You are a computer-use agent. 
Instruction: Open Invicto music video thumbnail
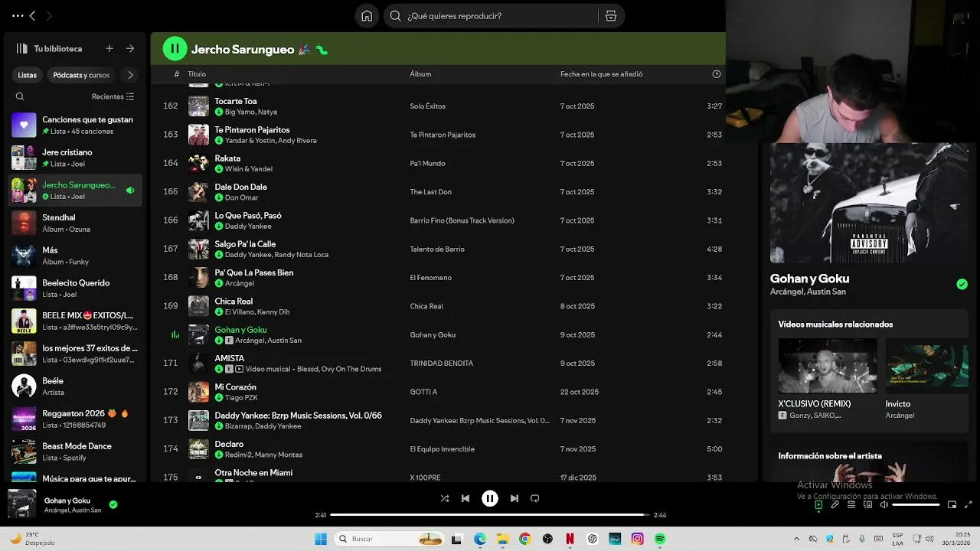pyautogui.click(x=926, y=366)
